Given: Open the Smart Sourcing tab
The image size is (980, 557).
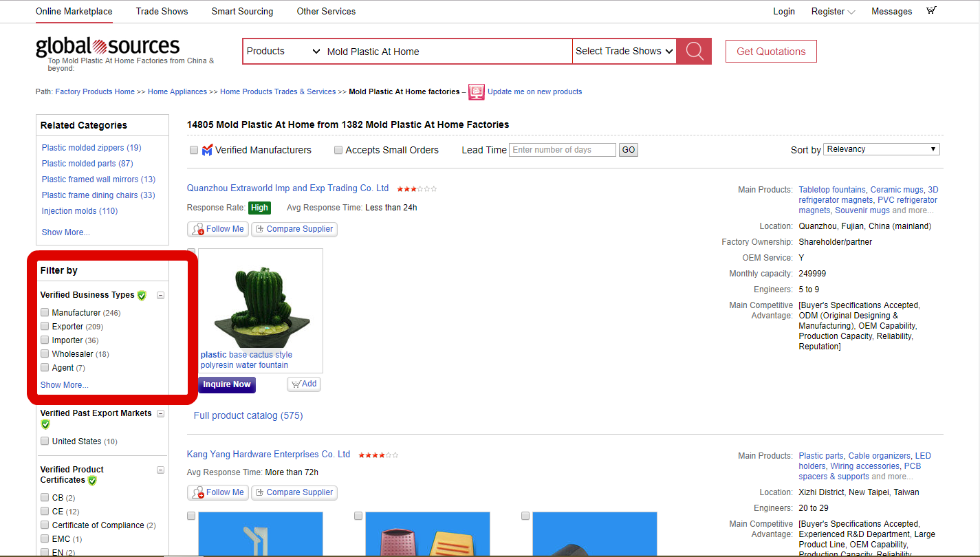Looking at the screenshot, I should [x=242, y=11].
